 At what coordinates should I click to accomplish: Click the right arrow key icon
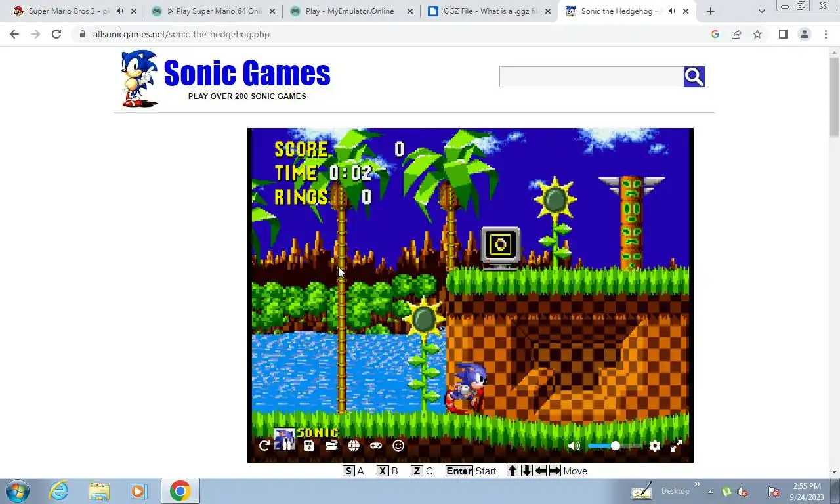pos(555,471)
